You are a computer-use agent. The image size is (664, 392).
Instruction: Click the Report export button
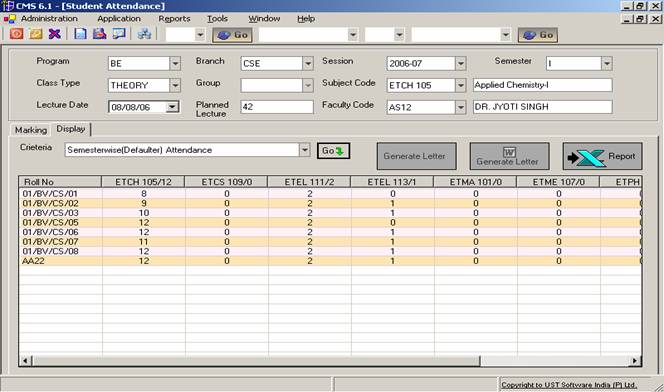coord(602,156)
